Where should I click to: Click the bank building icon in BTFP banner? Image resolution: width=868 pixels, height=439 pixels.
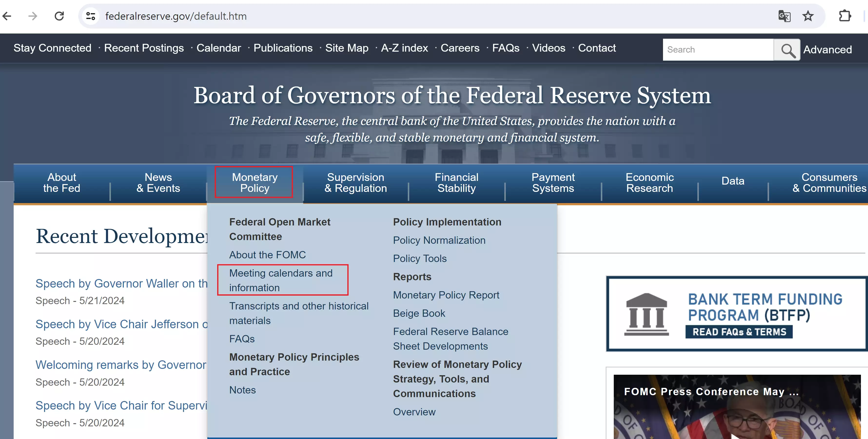tap(646, 314)
